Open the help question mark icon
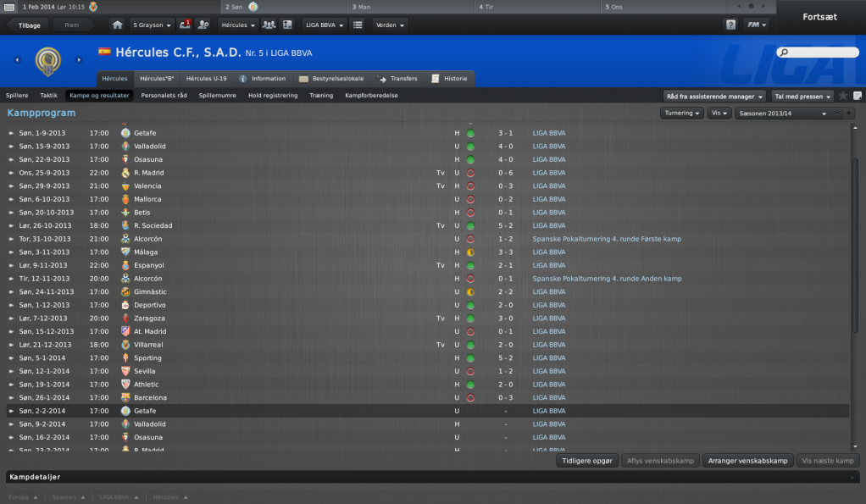The width and height of the screenshot is (866, 504). (730, 25)
